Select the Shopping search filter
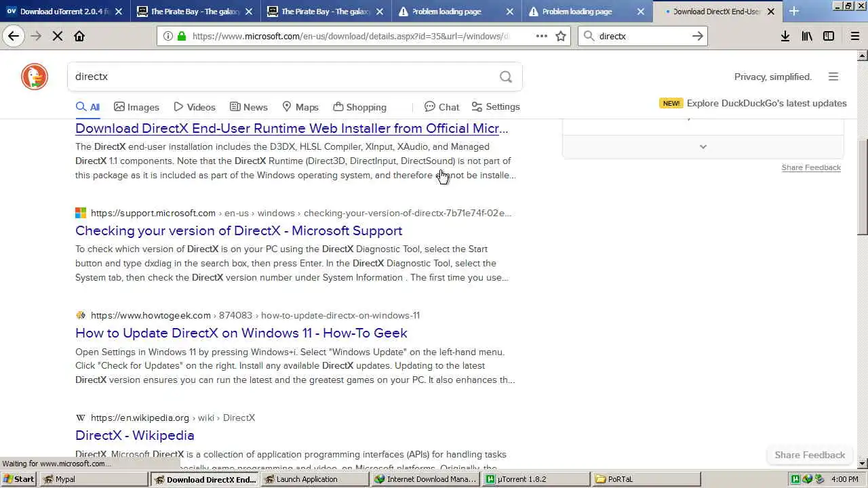The image size is (868, 488). (359, 107)
